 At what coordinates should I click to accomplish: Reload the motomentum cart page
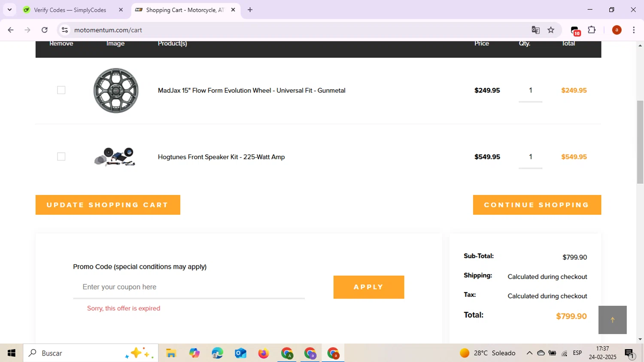click(x=45, y=30)
